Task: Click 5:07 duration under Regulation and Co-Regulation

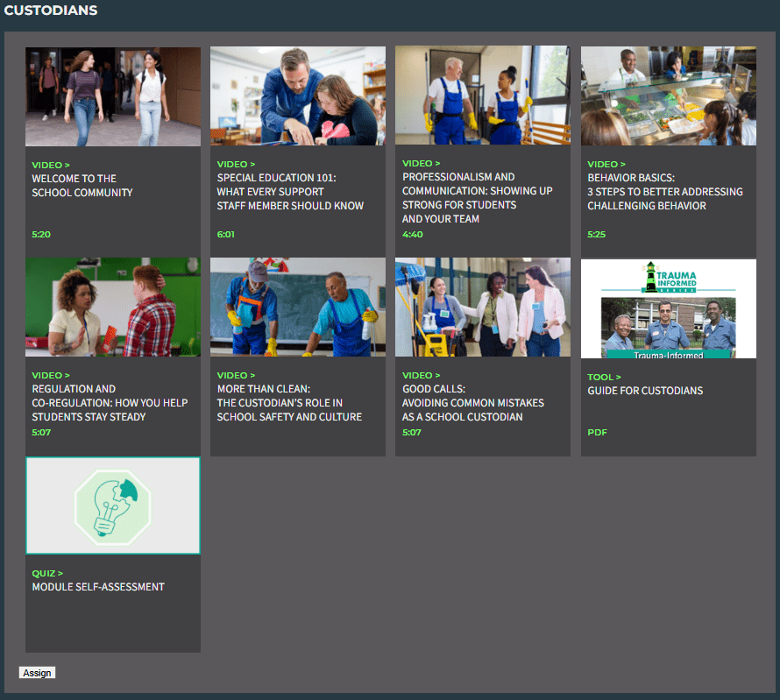Action: pos(41,433)
